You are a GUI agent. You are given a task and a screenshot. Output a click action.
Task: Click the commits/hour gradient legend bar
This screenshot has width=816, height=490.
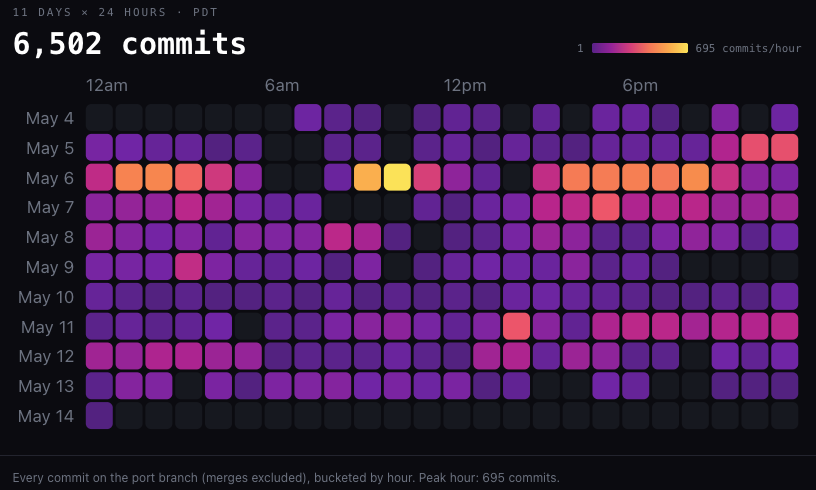(640, 48)
